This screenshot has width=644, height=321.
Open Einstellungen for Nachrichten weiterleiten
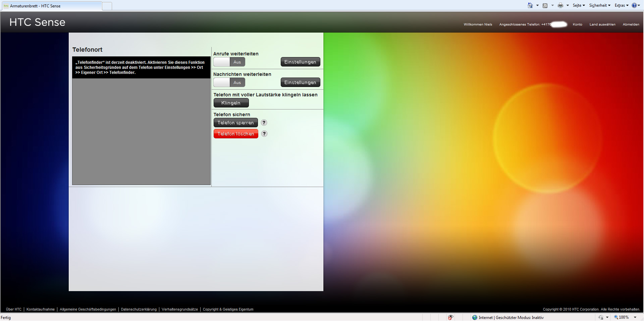(x=300, y=82)
